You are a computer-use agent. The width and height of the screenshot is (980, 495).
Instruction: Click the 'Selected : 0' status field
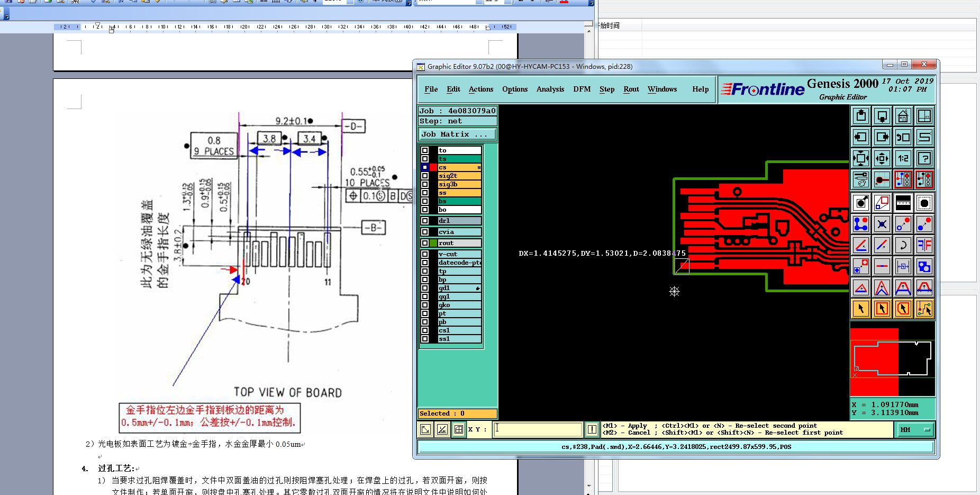(x=458, y=413)
